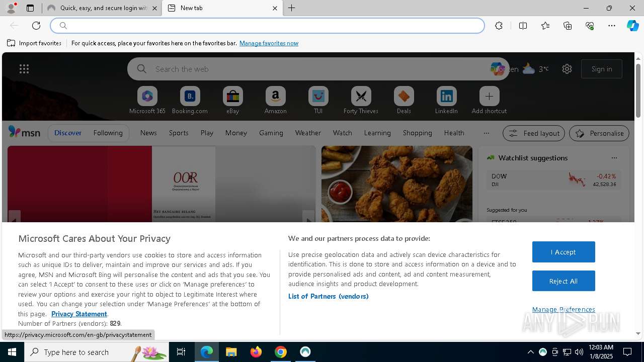Open the browser profile icon
This screenshot has height=362, width=644.
click(x=11, y=8)
